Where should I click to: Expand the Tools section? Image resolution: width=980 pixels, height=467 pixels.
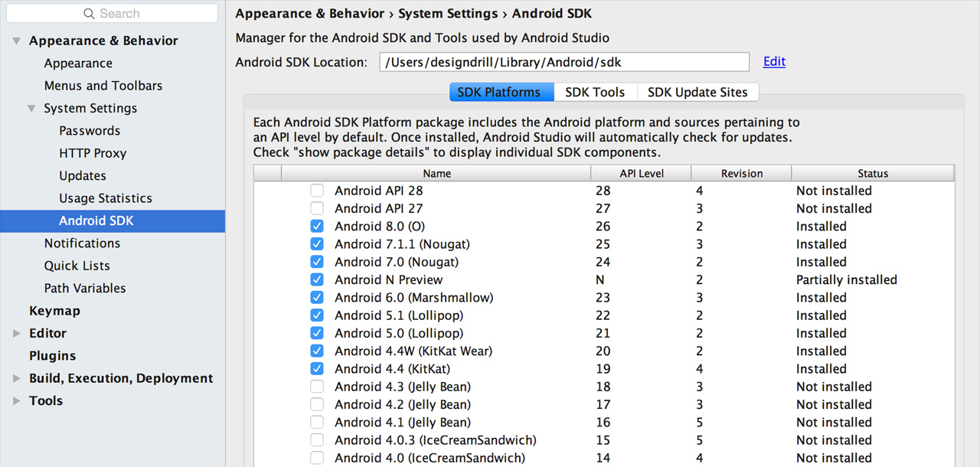pyautogui.click(x=17, y=401)
